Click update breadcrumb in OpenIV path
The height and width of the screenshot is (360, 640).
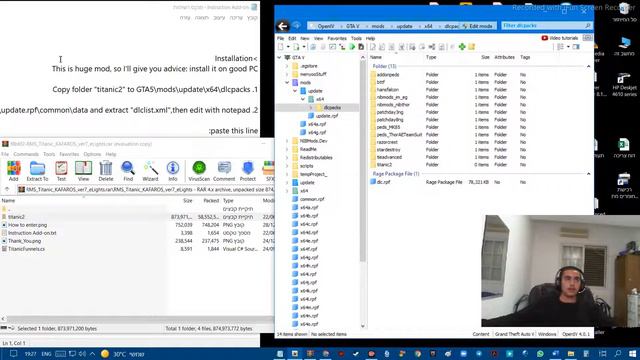point(404,26)
